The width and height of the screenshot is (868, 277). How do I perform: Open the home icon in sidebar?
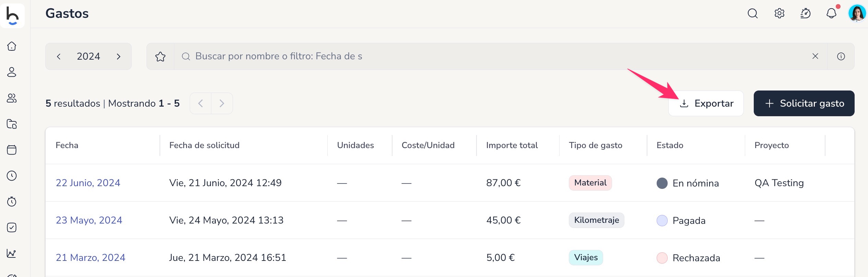pos(12,46)
